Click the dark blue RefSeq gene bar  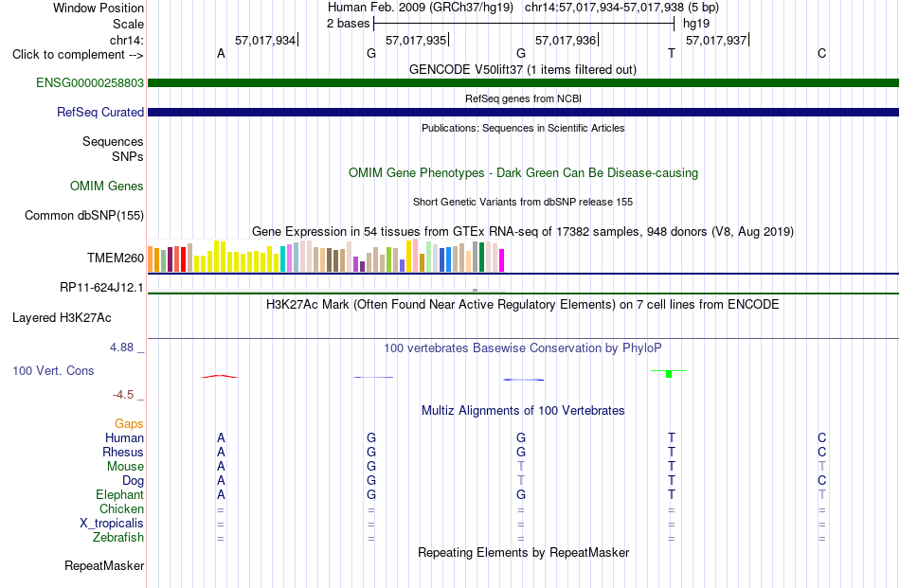click(524, 112)
